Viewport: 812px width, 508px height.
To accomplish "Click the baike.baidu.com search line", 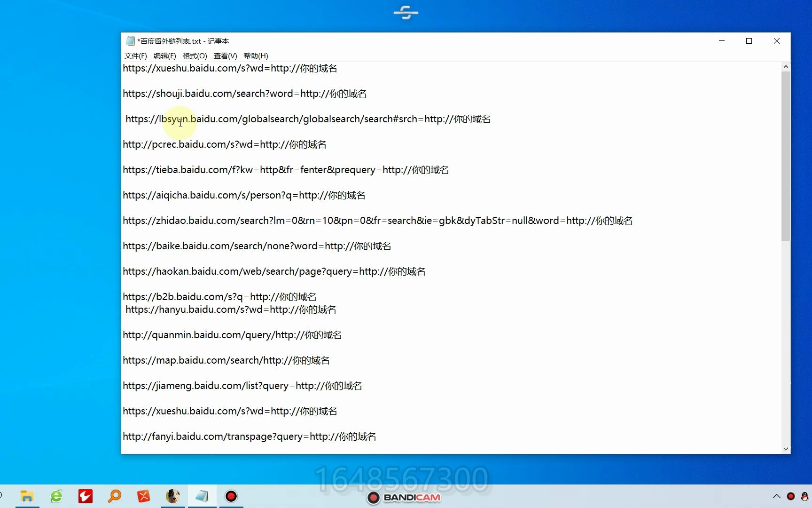I will [257, 246].
